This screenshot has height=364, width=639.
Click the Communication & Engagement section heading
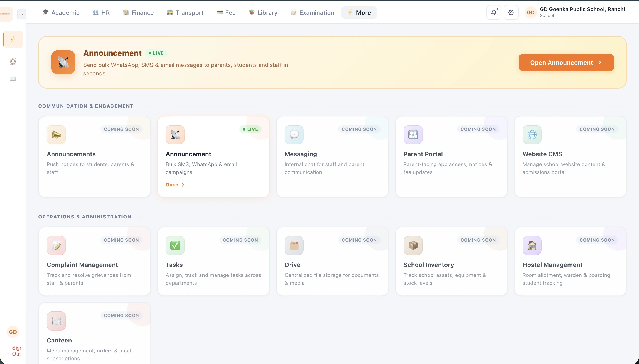[86, 106]
